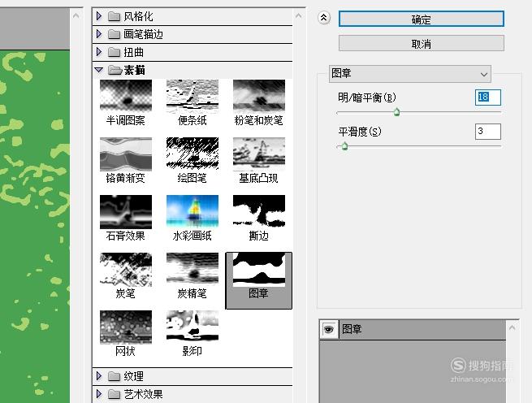
Task: Expand the 纹理 filter folder
Action: pos(99,376)
